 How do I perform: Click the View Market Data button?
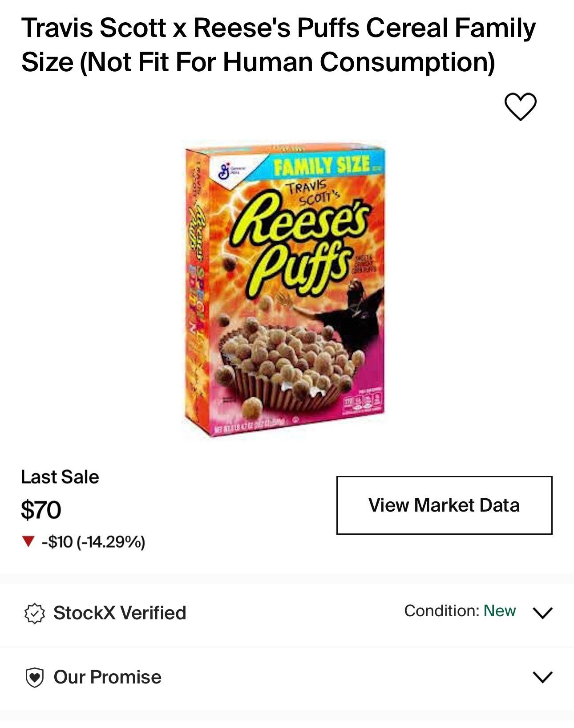pos(444,505)
